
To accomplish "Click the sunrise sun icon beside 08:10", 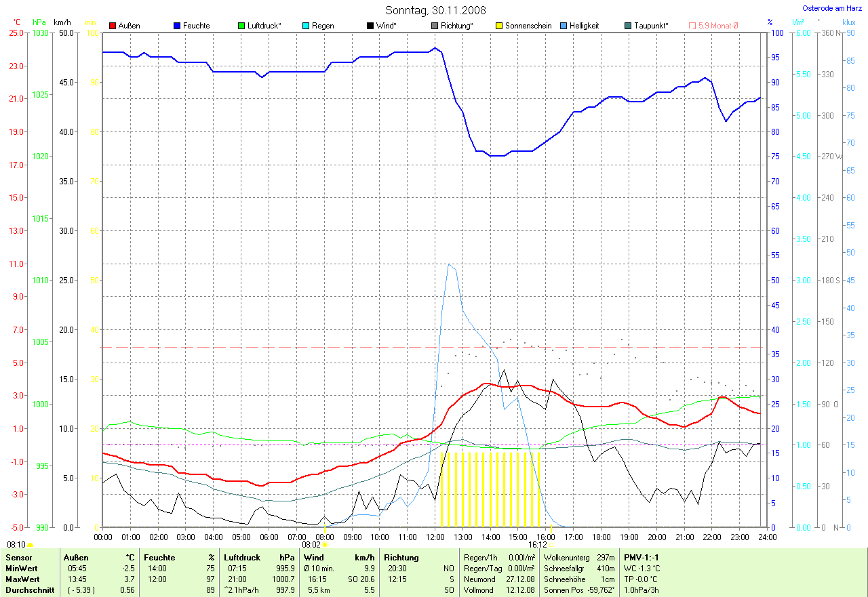I will coord(31,544).
